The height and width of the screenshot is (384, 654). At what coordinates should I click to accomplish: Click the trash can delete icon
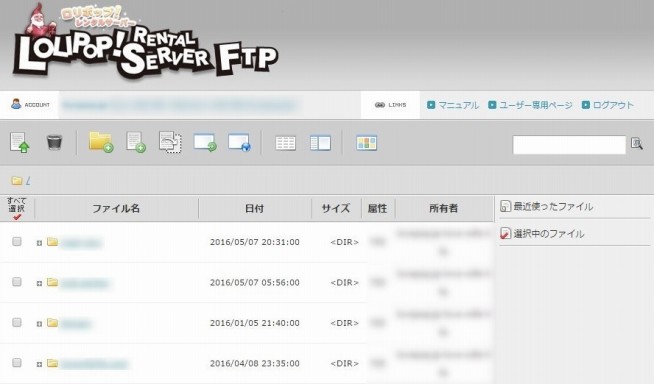54,142
